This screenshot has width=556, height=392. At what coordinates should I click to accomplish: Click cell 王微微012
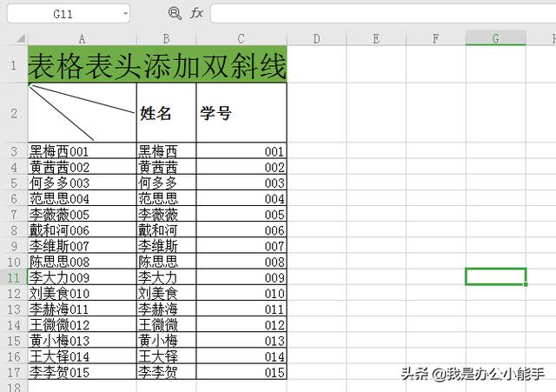tap(83, 324)
